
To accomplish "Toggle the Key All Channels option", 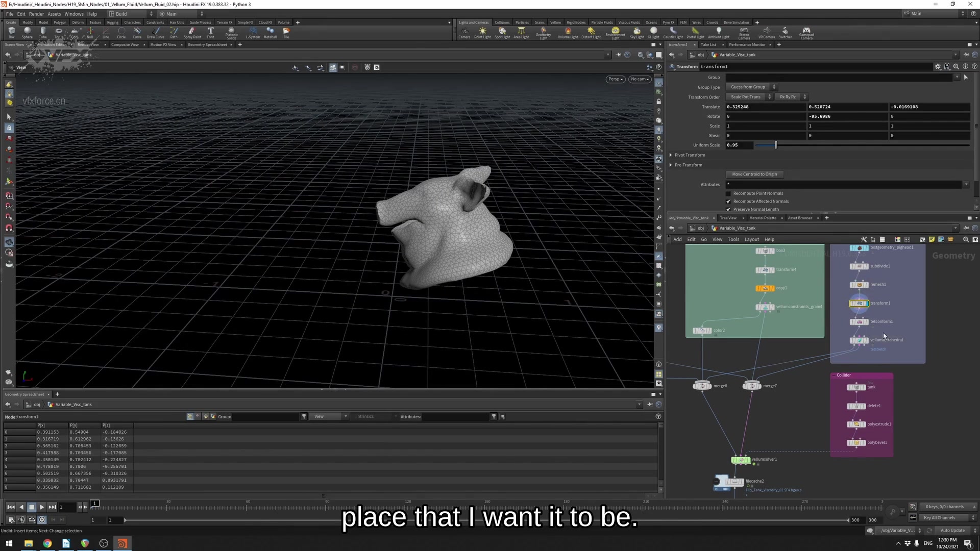I will click(x=943, y=518).
